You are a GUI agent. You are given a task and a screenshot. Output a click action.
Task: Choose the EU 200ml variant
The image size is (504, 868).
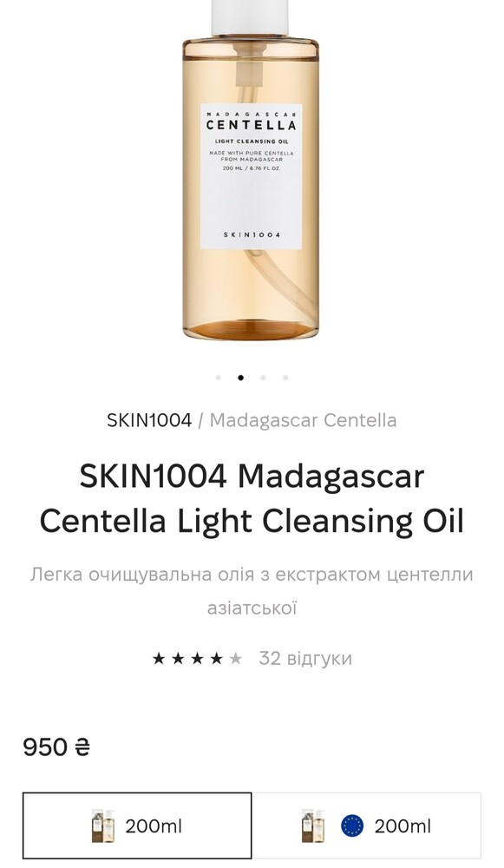366,825
